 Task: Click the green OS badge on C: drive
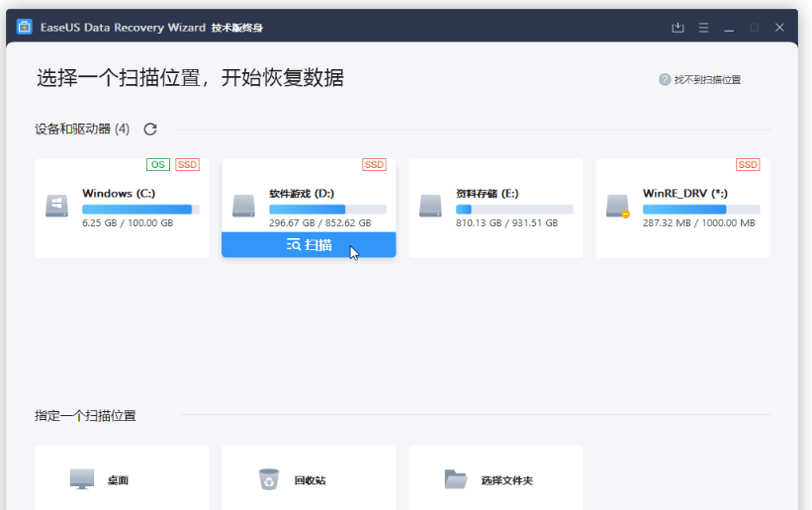coord(157,165)
